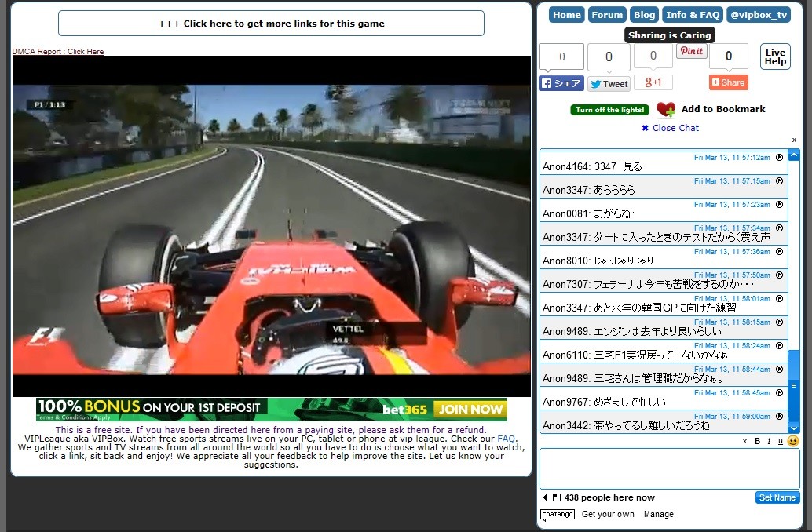Click more links for this game banner
Screen dimensions: 812x532
(x=272, y=24)
